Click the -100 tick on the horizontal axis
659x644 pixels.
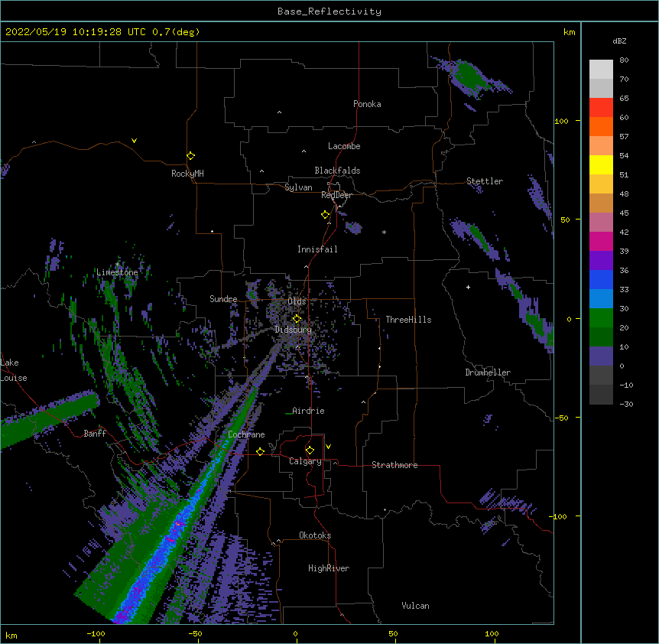96,633
